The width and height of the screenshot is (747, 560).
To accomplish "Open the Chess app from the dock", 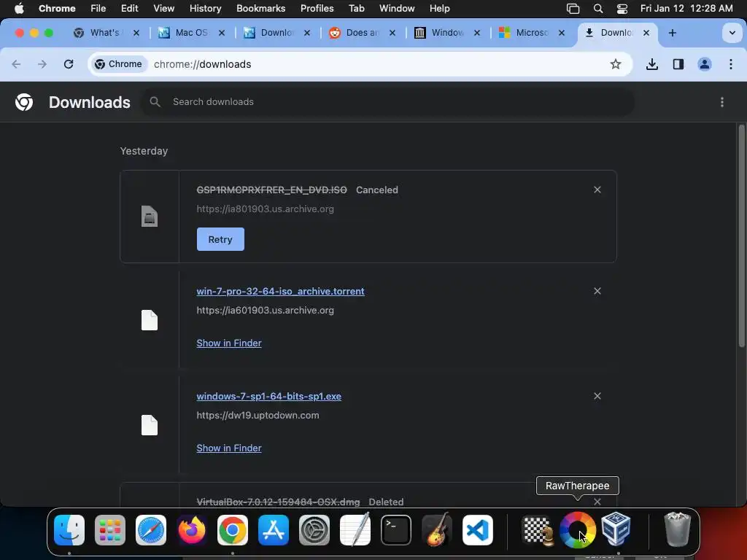I will (x=538, y=530).
